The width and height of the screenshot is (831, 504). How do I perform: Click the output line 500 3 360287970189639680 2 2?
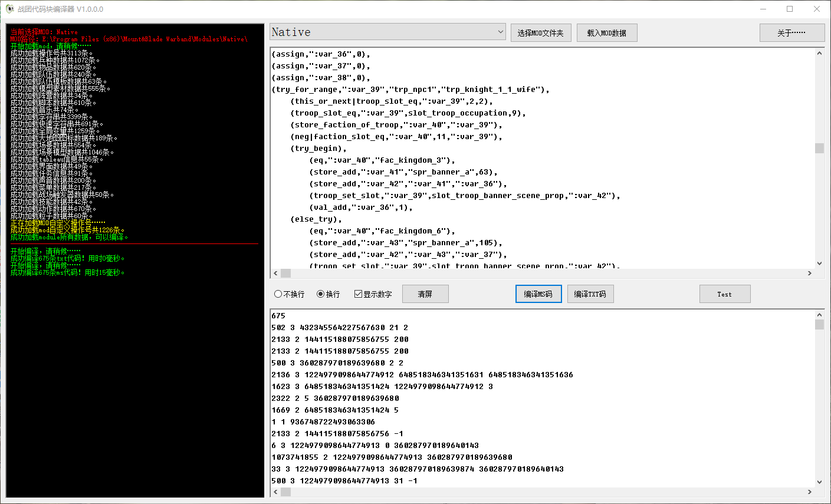coord(337,363)
